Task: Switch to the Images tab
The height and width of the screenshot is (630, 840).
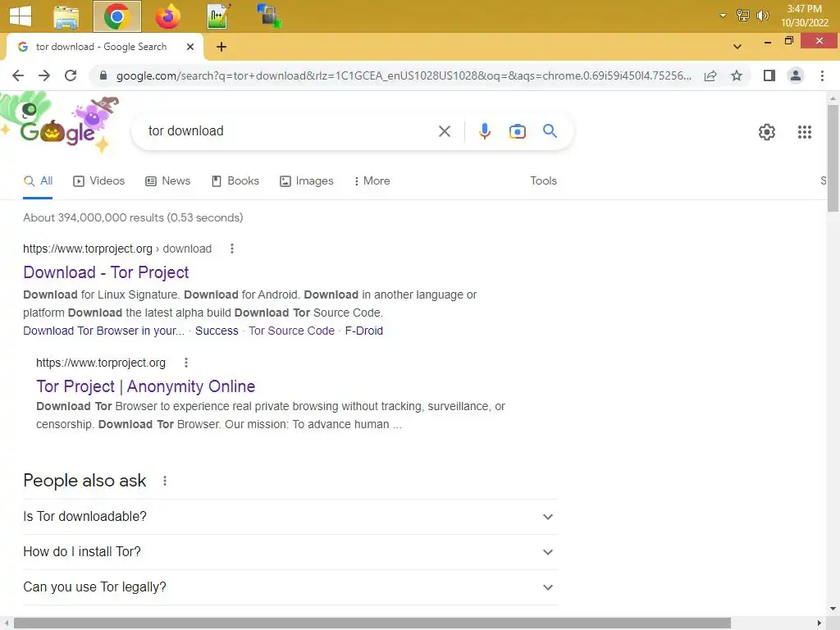Action: [307, 181]
